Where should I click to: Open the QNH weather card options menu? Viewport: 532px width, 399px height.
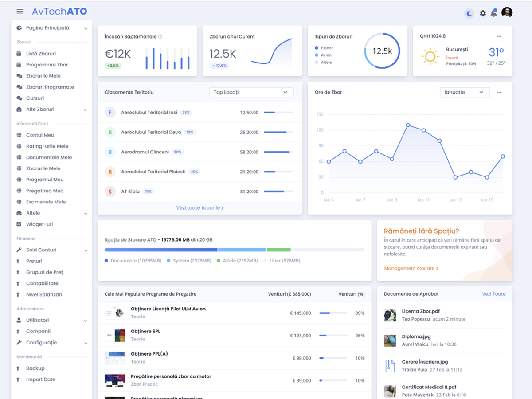click(499, 36)
